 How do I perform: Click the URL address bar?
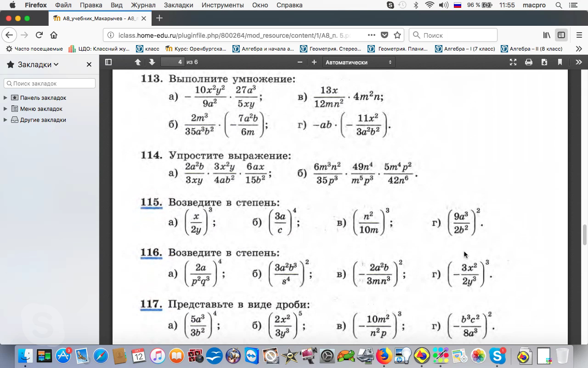tap(234, 35)
